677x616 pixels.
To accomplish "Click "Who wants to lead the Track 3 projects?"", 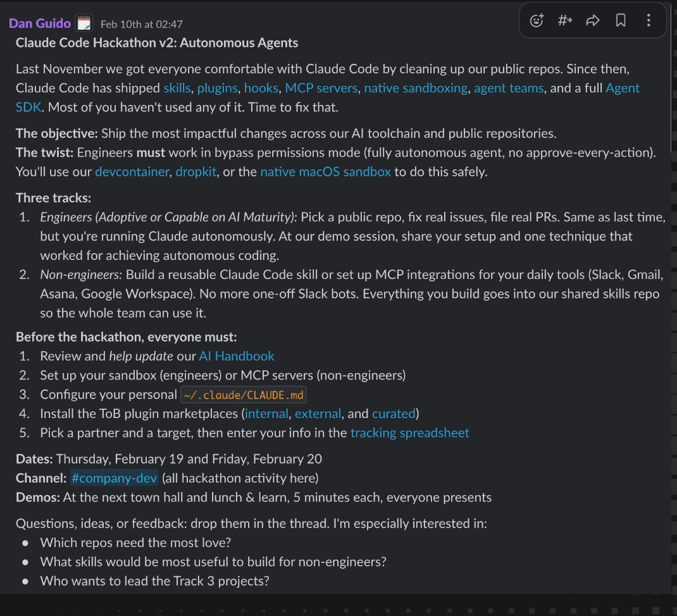I will point(154,581).
